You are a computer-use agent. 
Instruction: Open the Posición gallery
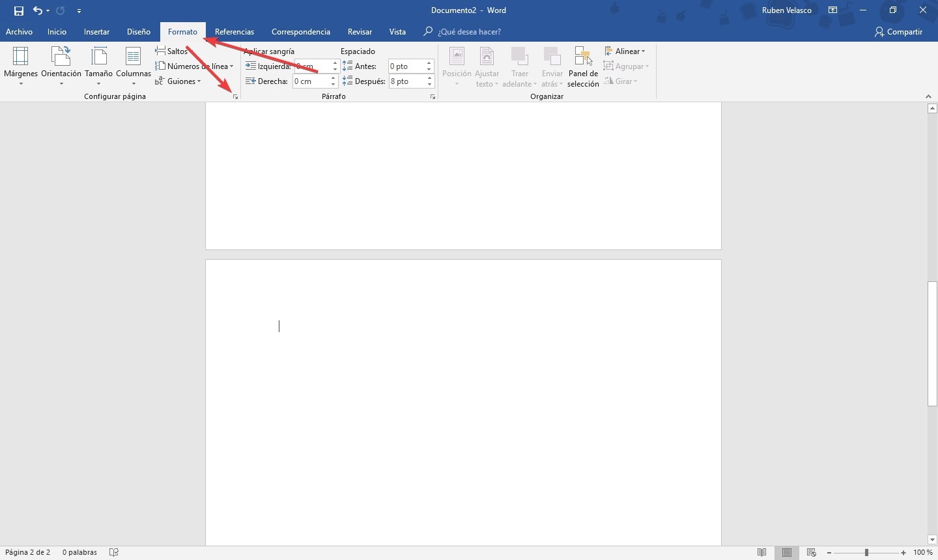pos(457,65)
